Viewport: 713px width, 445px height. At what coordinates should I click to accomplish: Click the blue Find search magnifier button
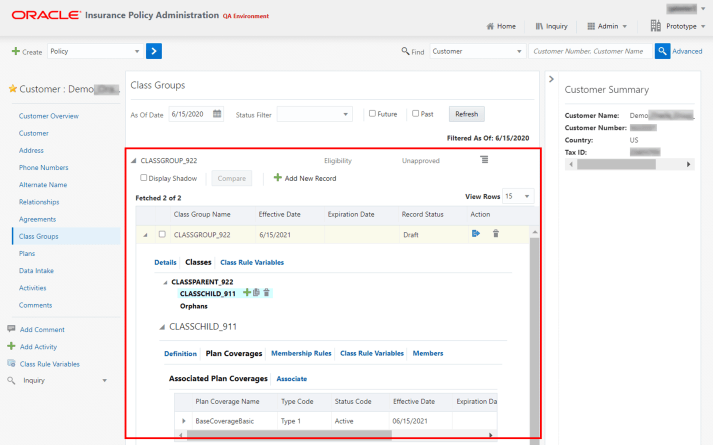(x=662, y=51)
